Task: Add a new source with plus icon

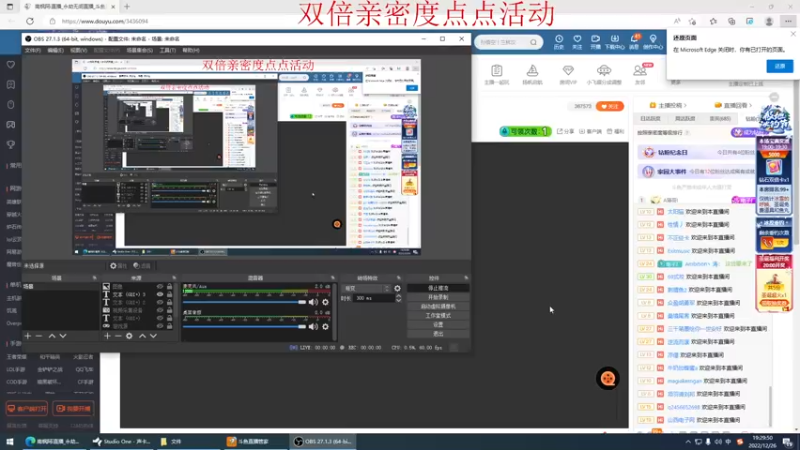Action: click(107, 336)
